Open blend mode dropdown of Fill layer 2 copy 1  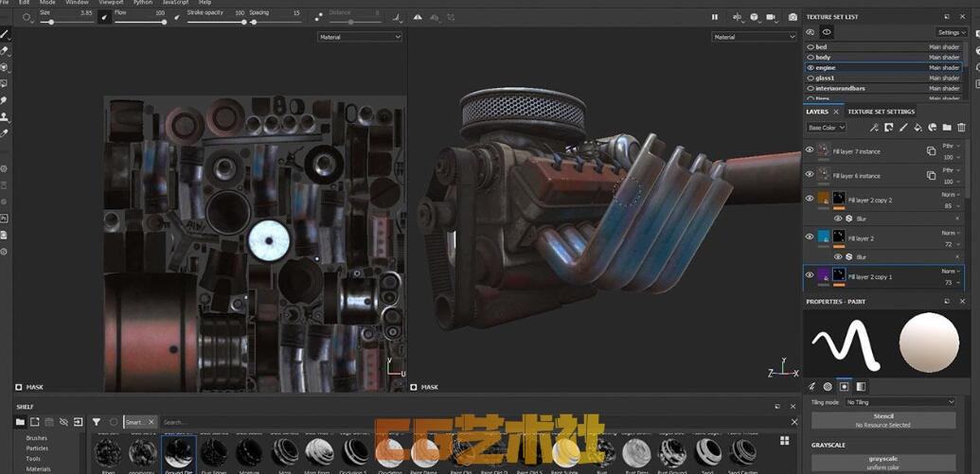pyautogui.click(x=950, y=271)
